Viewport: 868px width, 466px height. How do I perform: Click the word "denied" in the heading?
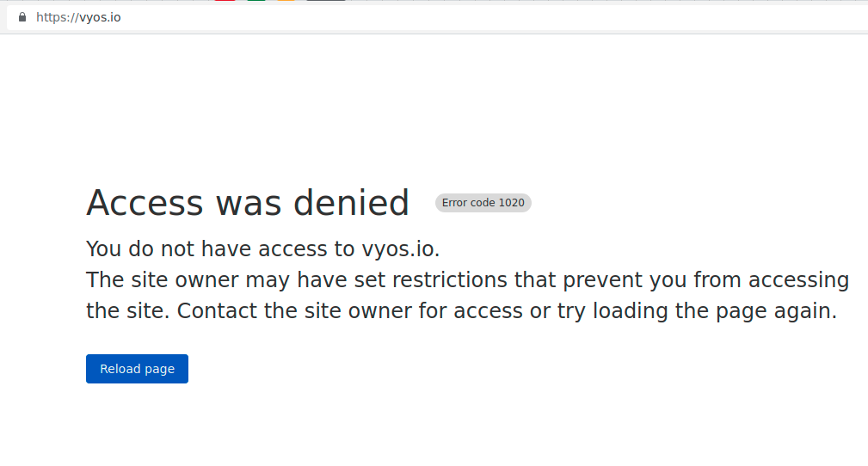[x=351, y=203]
